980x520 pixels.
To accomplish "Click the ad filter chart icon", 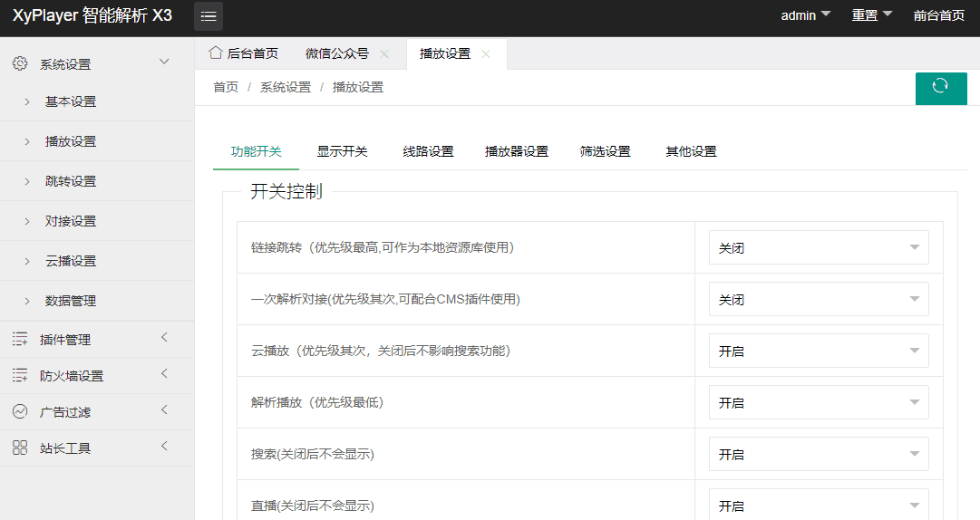I will [x=19, y=411].
